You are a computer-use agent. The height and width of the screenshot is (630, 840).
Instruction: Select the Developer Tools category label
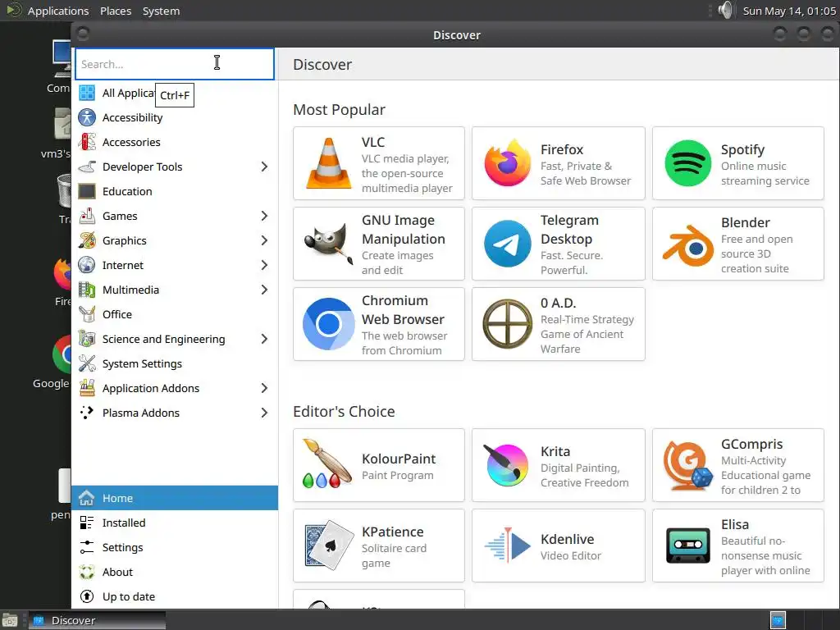pyautogui.click(x=143, y=167)
